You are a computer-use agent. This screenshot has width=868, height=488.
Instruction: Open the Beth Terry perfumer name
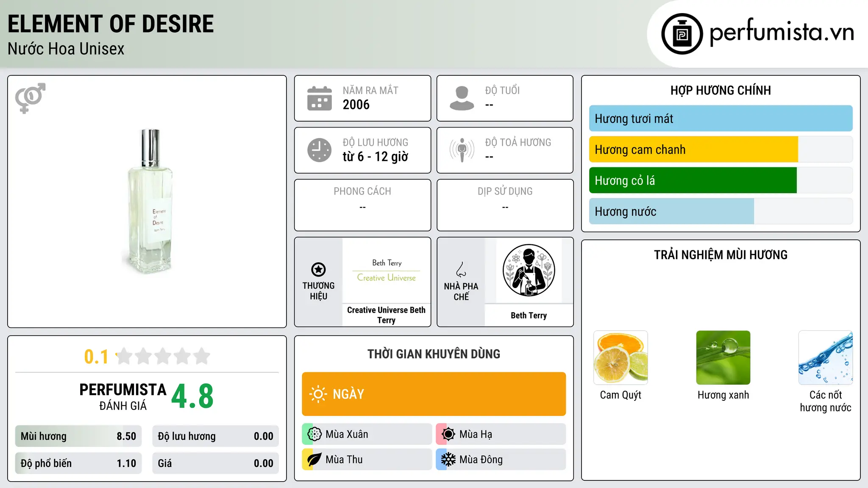tap(529, 315)
